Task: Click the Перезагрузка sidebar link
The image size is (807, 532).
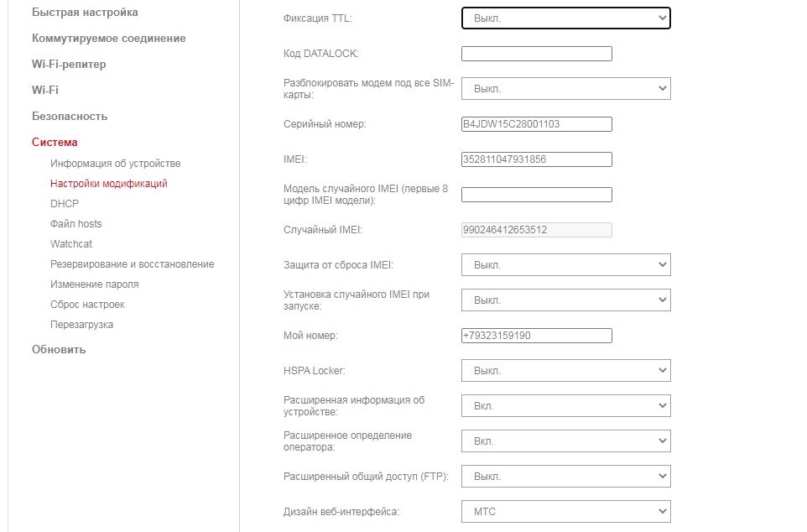Action: [81, 325]
